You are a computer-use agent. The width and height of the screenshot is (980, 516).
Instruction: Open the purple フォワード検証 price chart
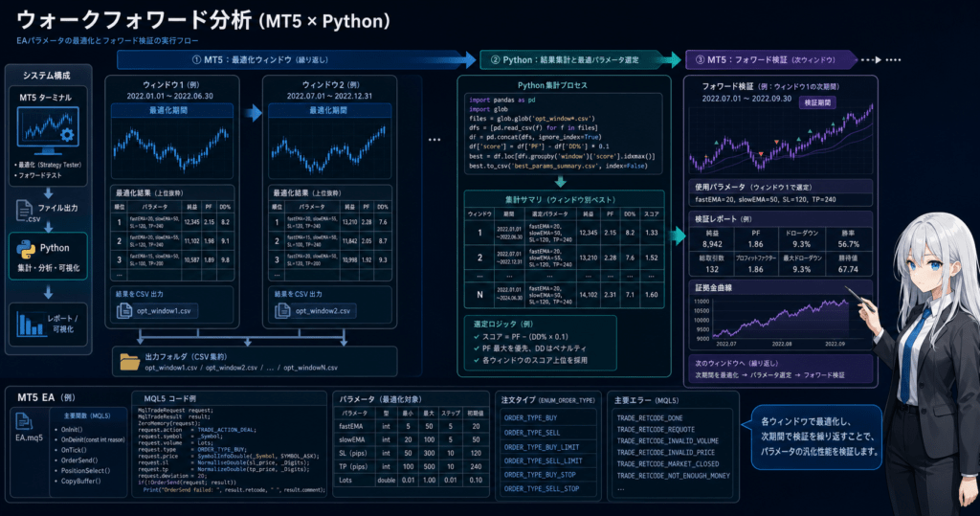781,141
